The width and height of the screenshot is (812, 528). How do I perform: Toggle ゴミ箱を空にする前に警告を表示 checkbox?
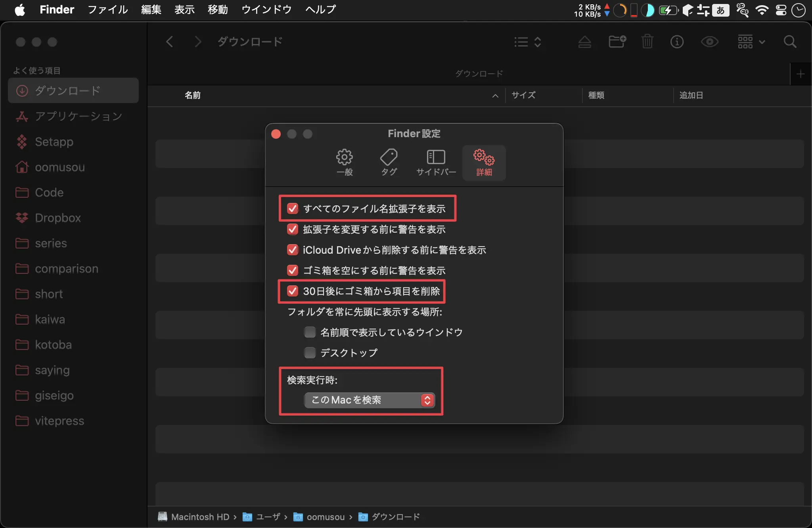pyautogui.click(x=293, y=270)
